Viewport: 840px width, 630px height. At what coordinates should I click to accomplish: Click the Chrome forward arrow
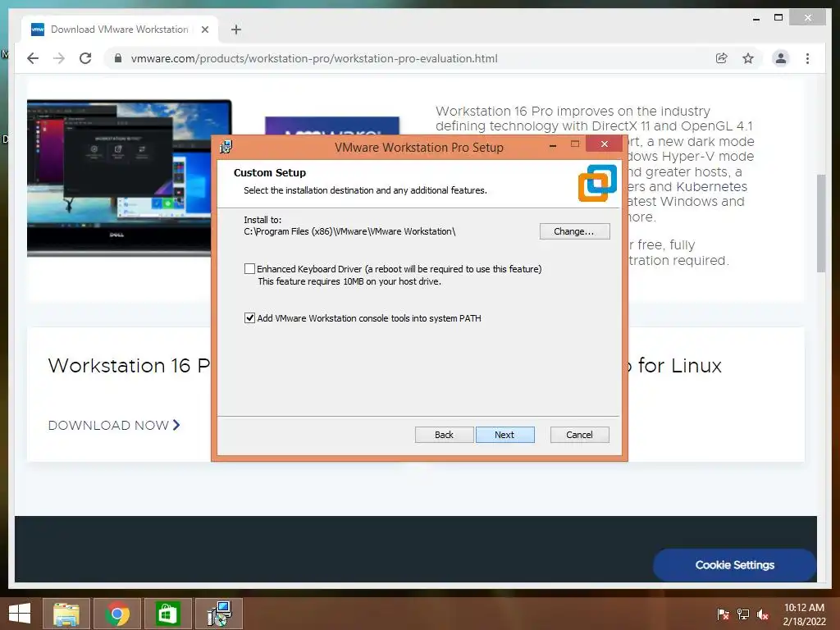59,58
